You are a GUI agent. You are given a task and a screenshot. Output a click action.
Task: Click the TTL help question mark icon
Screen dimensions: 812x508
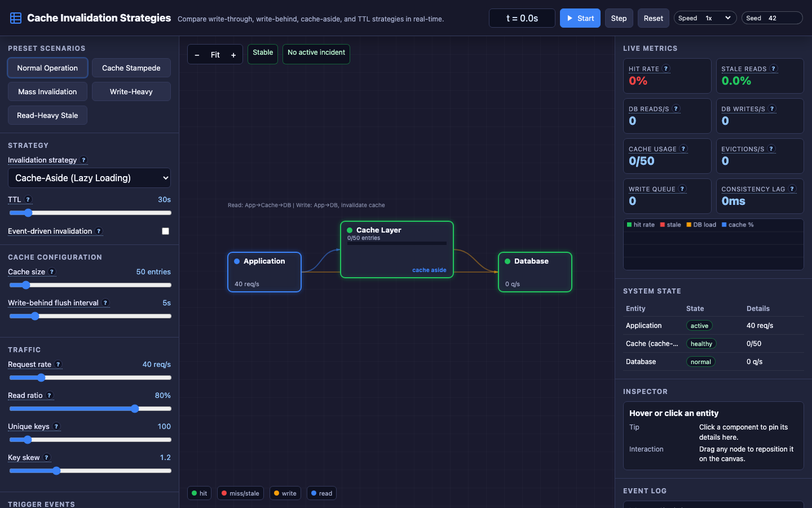coord(28,200)
